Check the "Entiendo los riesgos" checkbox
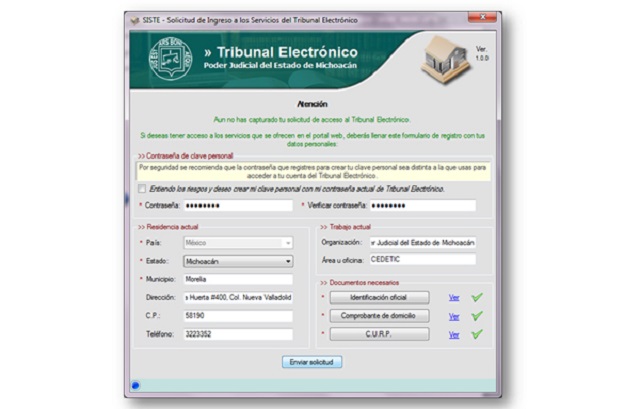 142,189
